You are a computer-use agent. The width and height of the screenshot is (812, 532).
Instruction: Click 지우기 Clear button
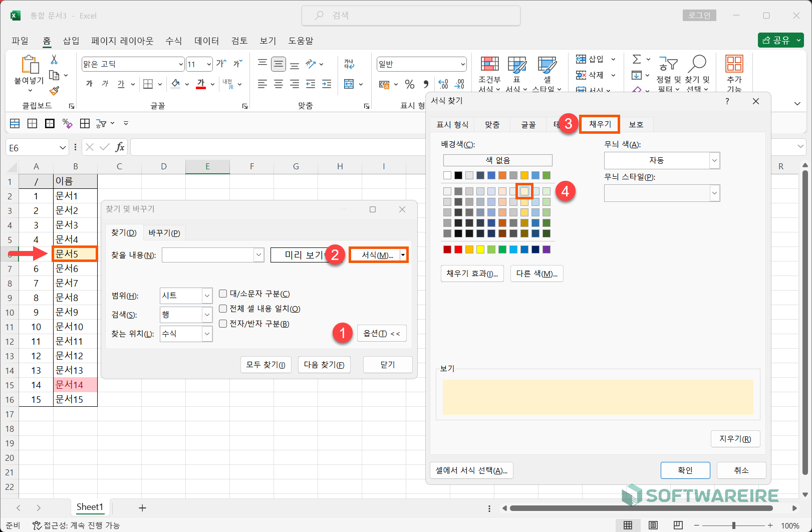[x=735, y=439]
